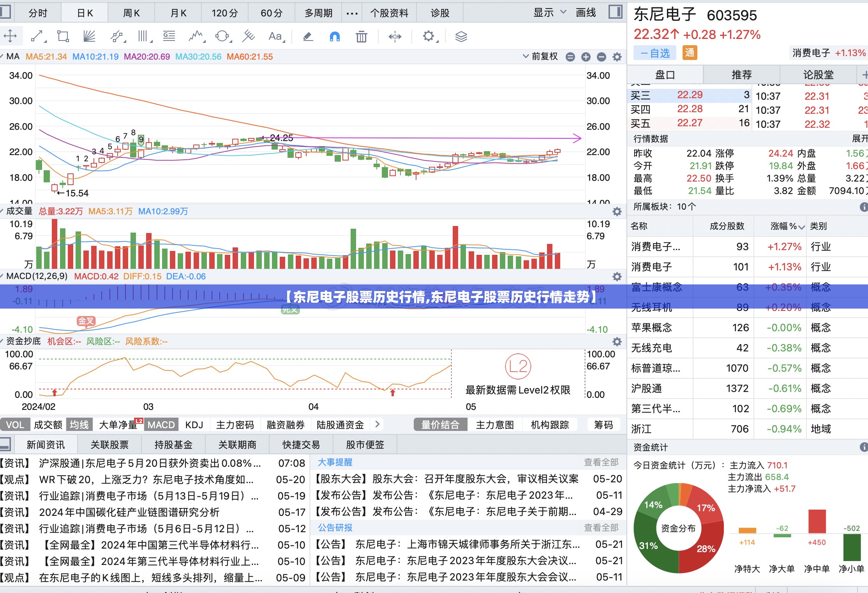Switch to 60分 tab
The image size is (868, 593).
pyautogui.click(x=272, y=13)
